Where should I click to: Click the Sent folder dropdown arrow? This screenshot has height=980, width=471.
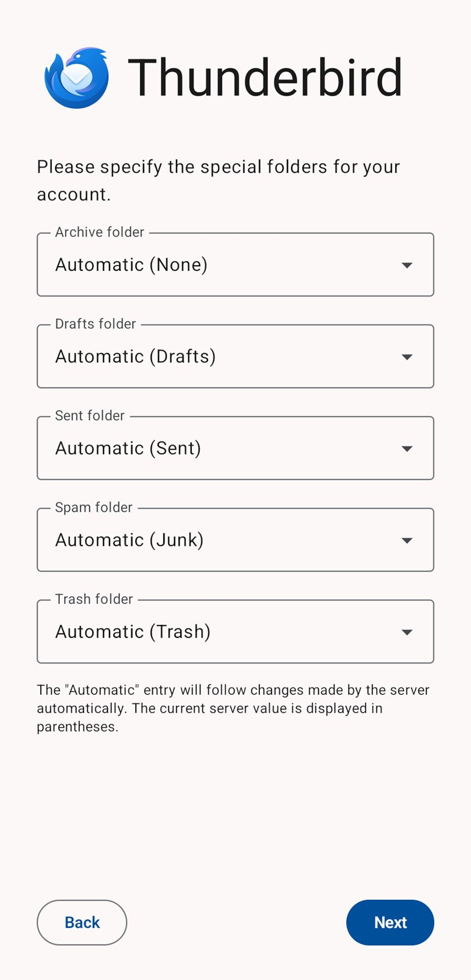(x=407, y=449)
